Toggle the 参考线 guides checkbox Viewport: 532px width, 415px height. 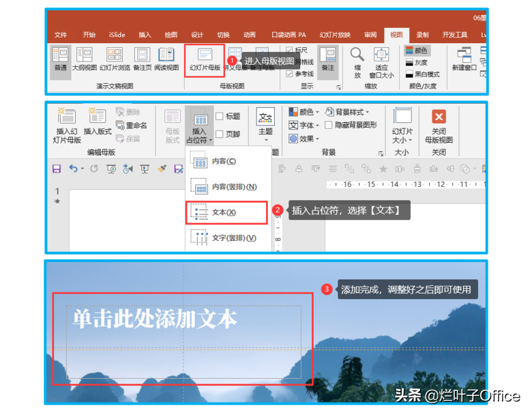(x=289, y=74)
